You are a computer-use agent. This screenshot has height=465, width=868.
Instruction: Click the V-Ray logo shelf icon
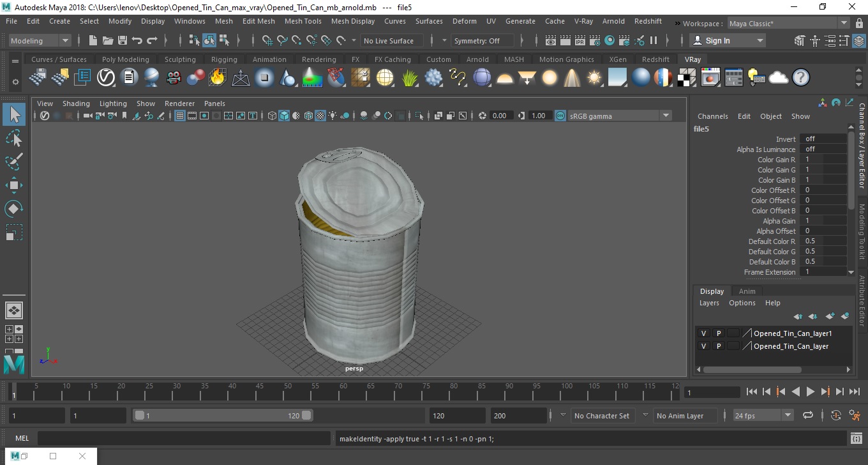click(105, 78)
